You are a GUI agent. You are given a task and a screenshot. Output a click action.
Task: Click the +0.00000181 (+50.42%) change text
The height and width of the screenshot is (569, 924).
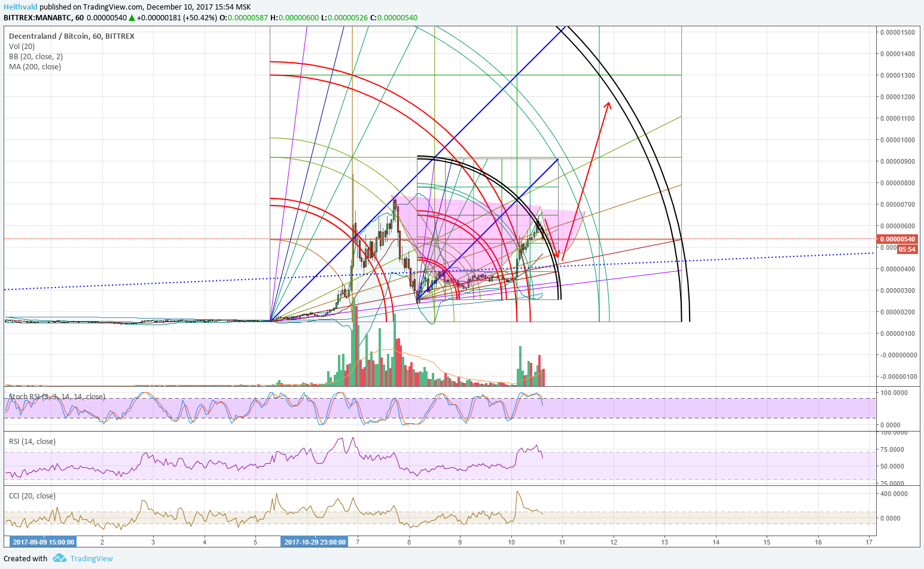pyautogui.click(x=177, y=18)
